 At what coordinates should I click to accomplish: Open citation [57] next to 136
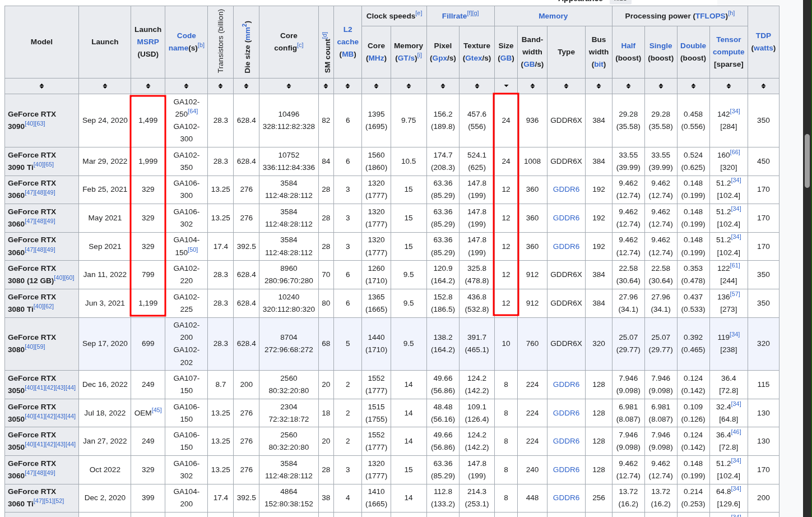[735, 294]
